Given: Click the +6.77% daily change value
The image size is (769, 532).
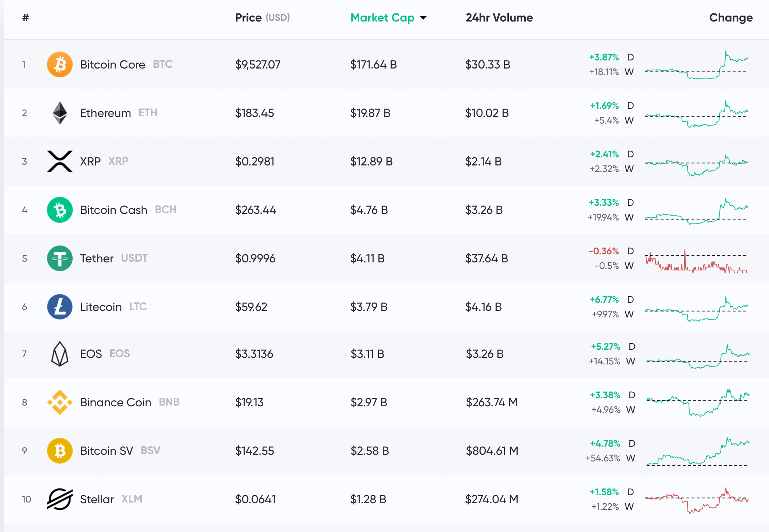Looking at the screenshot, I should pyautogui.click(x=604, y=299).
